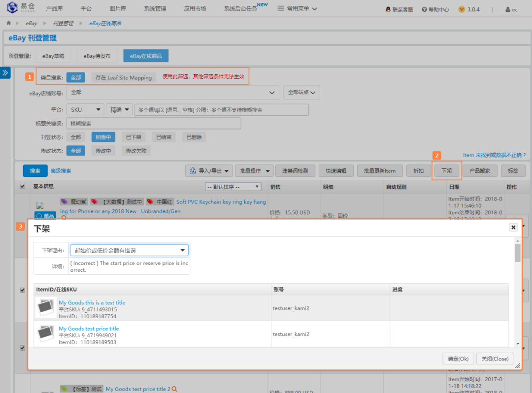Select 全部 in 类目搜索 filter

click(x=76, y=78)
